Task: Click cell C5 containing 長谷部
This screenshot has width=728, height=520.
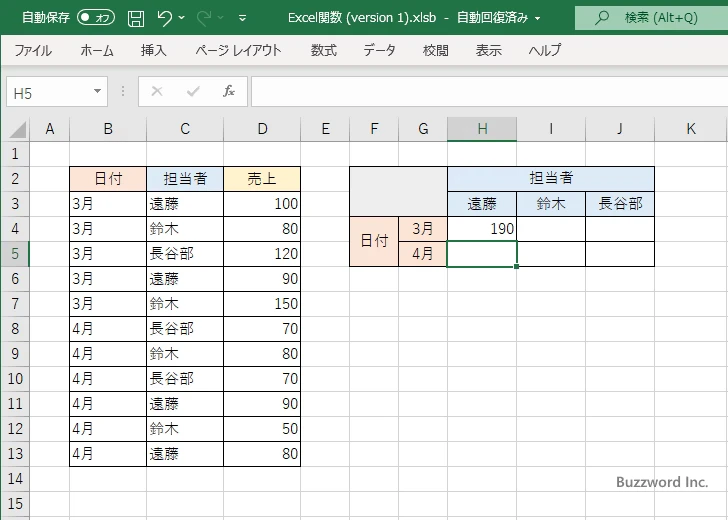Action: (185, 254)
